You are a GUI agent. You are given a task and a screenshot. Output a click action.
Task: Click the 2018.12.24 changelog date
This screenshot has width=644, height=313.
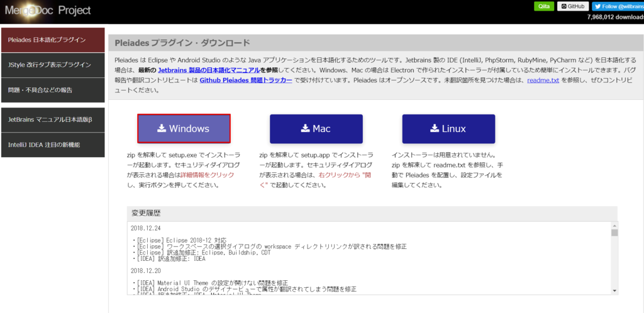pos(146,228)
